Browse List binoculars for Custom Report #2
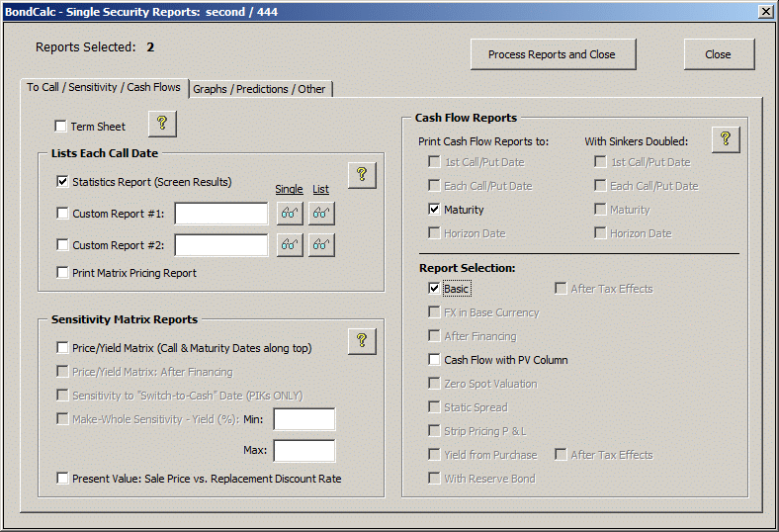This screenshot has height=532, width=779. (321, 245)
